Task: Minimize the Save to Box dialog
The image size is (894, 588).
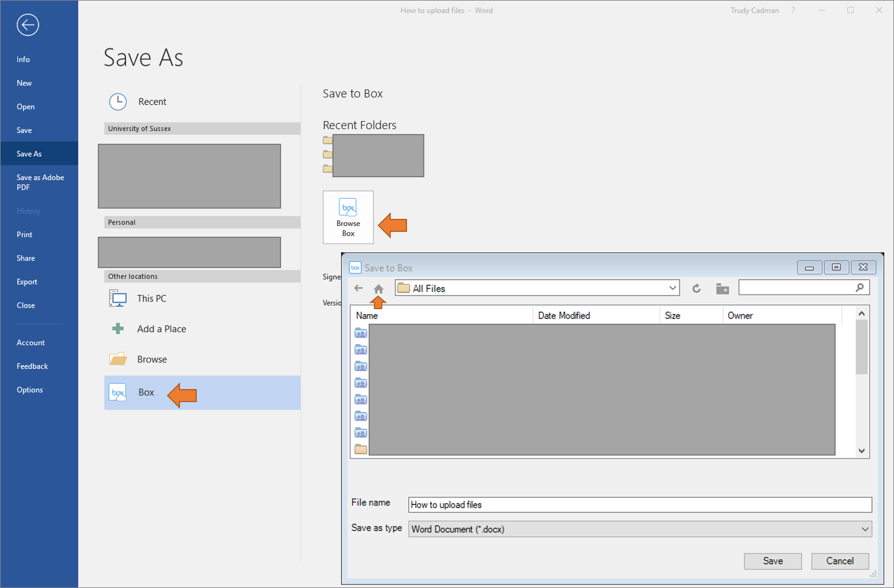Action: click(809, 268)
